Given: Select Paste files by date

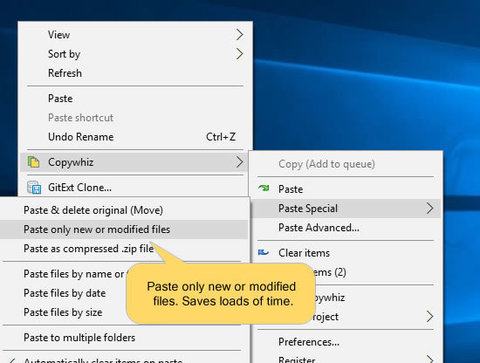Looking at the screenshot, I should coord(64,293).
